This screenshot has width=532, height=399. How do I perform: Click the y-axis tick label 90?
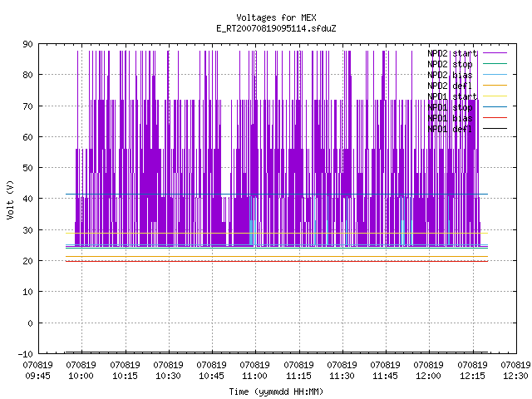[x=27, y=44]
